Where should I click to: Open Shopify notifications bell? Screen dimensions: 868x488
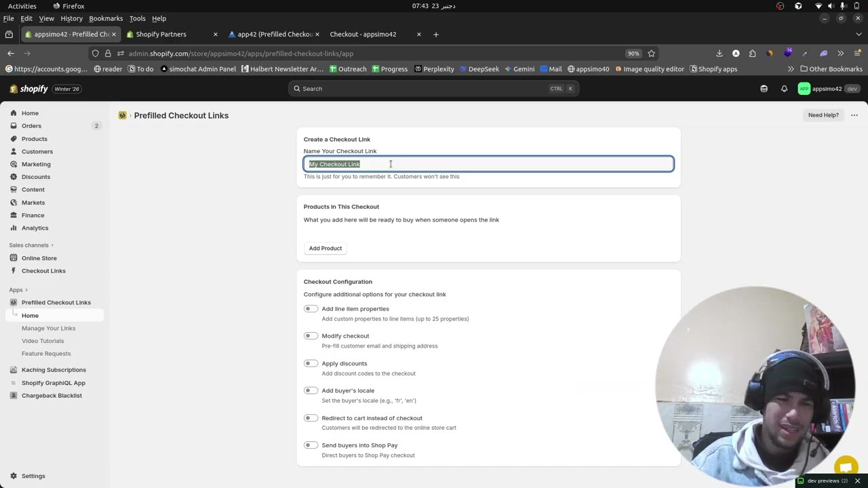(784, 89)
